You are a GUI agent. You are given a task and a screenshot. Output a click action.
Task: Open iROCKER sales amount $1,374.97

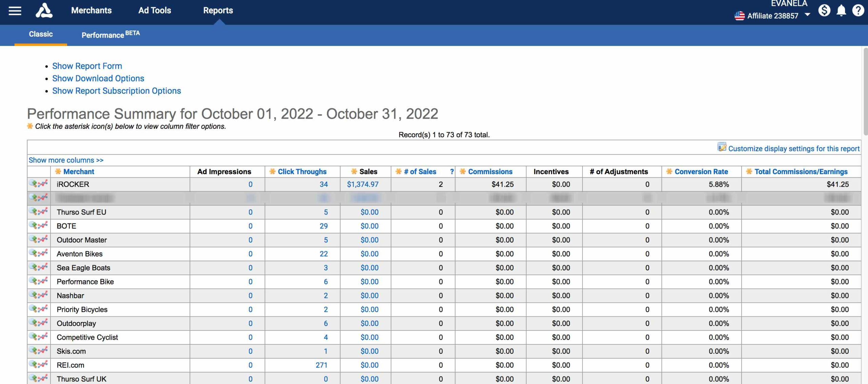pyautogui.click(x=363, y=184)
